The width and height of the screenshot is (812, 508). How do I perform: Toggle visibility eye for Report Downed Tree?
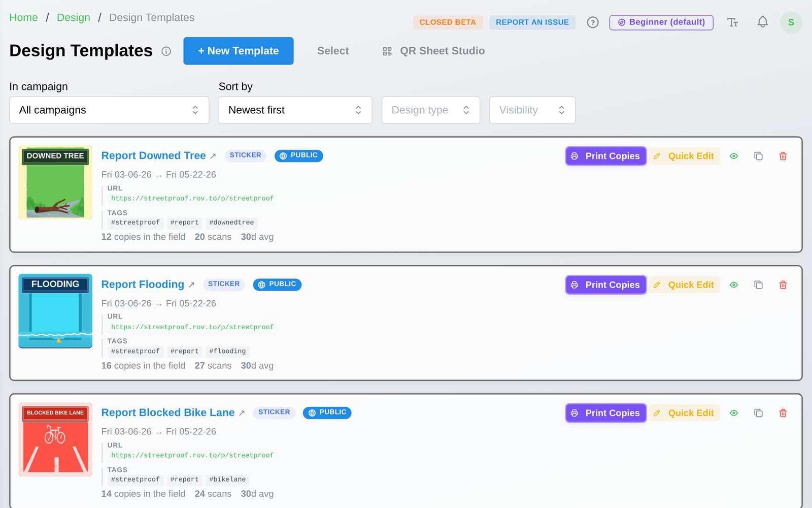click(x=734, y=156)
